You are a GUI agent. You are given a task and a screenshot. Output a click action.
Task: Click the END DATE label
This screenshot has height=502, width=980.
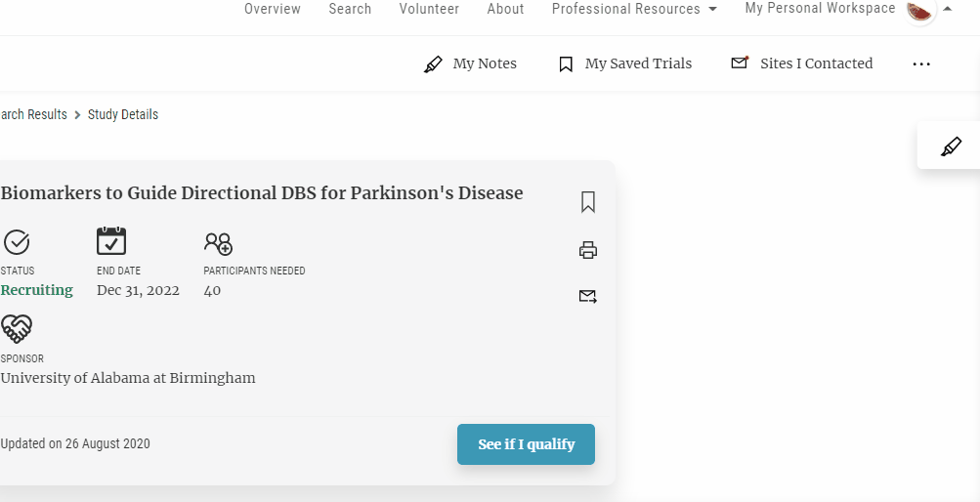click(x=119, y=271)
